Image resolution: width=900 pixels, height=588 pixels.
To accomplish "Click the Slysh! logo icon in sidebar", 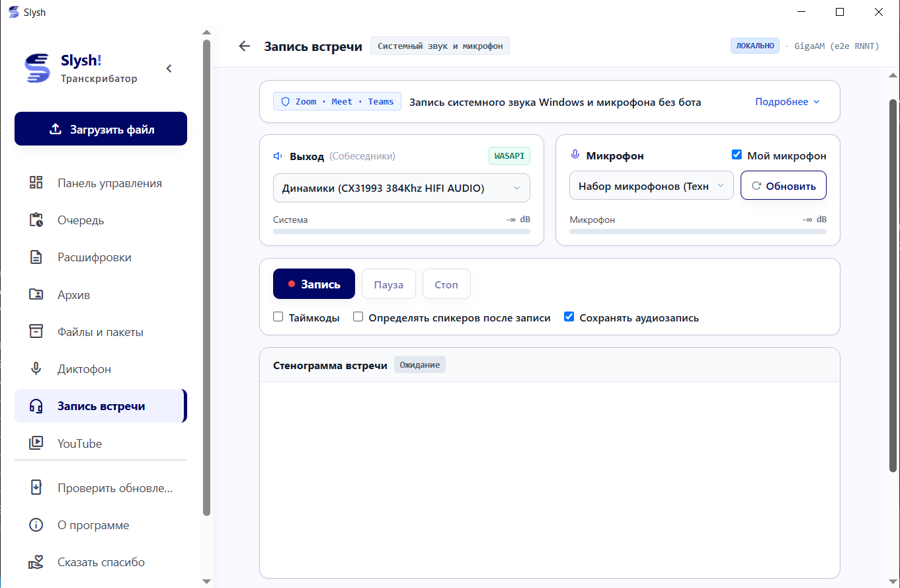I will tap(37, 68).
